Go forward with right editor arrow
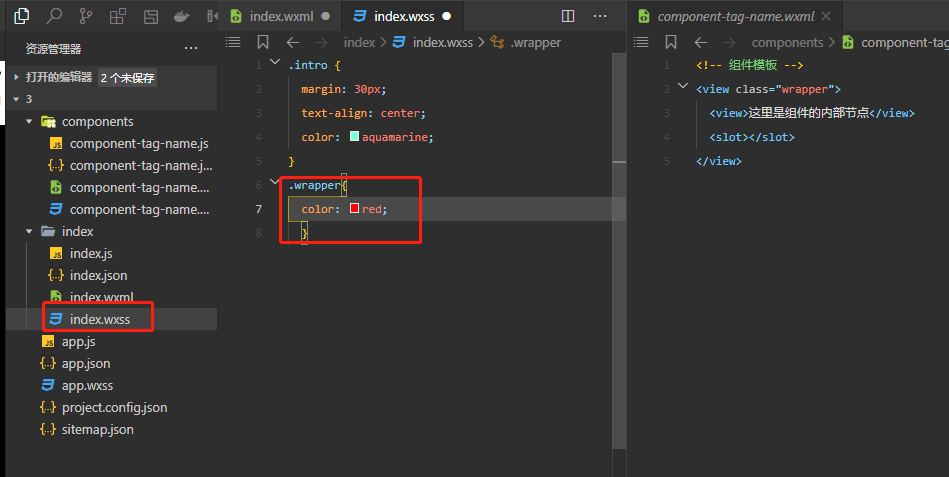949x477 pixels. (x=729, y=42)
